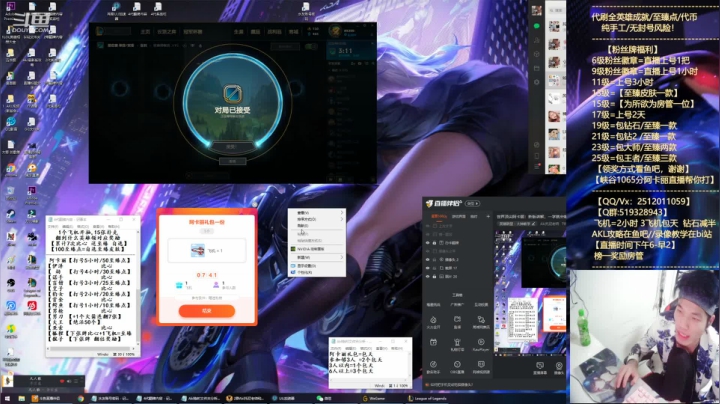This screenshot has width=720, height=404.
Task: Toggle lock icon on source row ending 17
Action: click(x=434, y=268)
